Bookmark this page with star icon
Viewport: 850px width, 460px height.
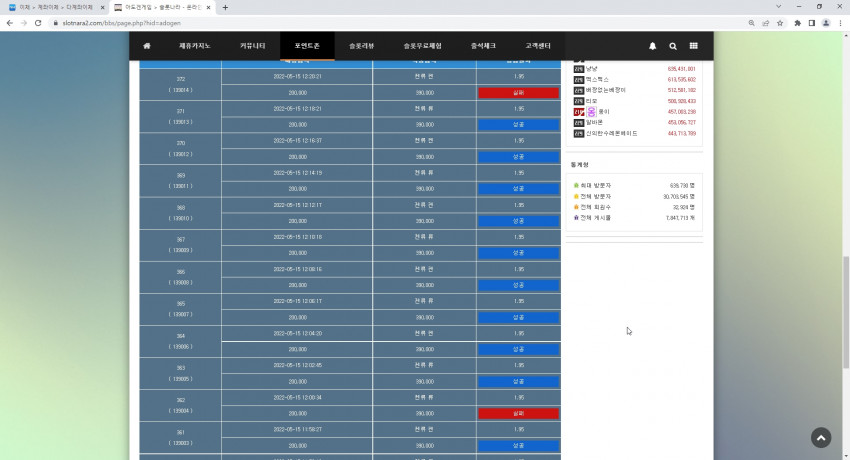(780, 23)
